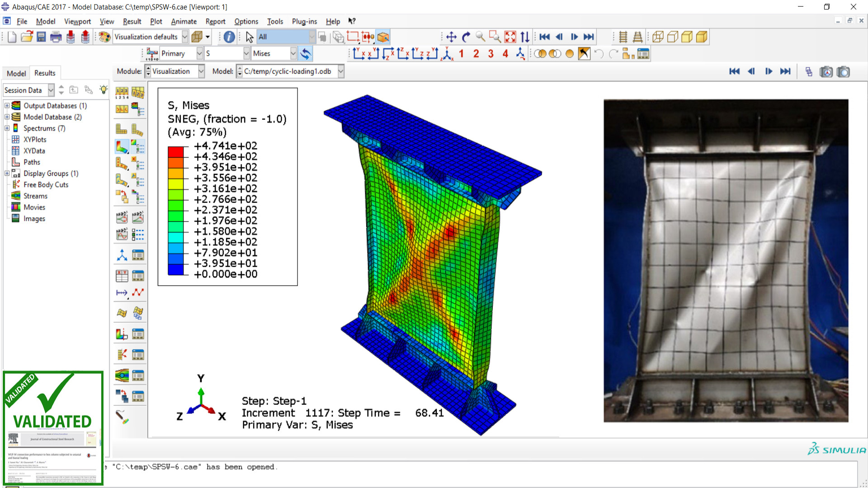Toggle the select-from-viewport cube icon
The width and height of the screenshot is (868, 488).
click(x=383, y=37)
